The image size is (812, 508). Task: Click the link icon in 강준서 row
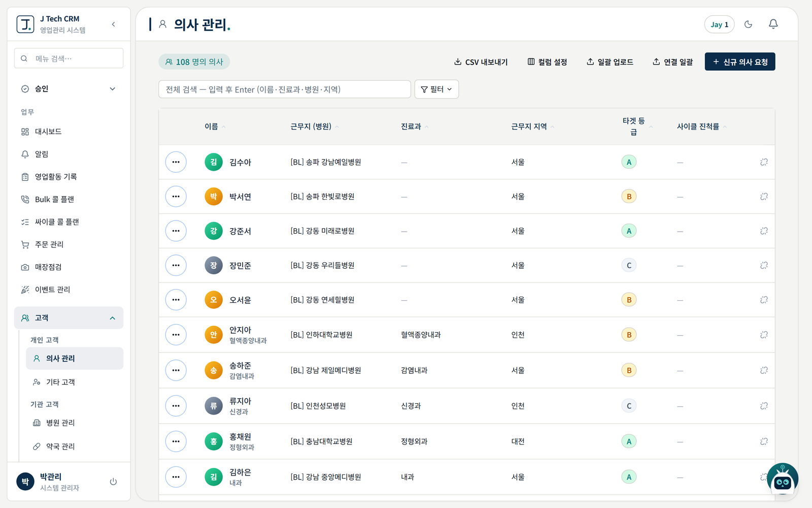click(x=764, y=231)
